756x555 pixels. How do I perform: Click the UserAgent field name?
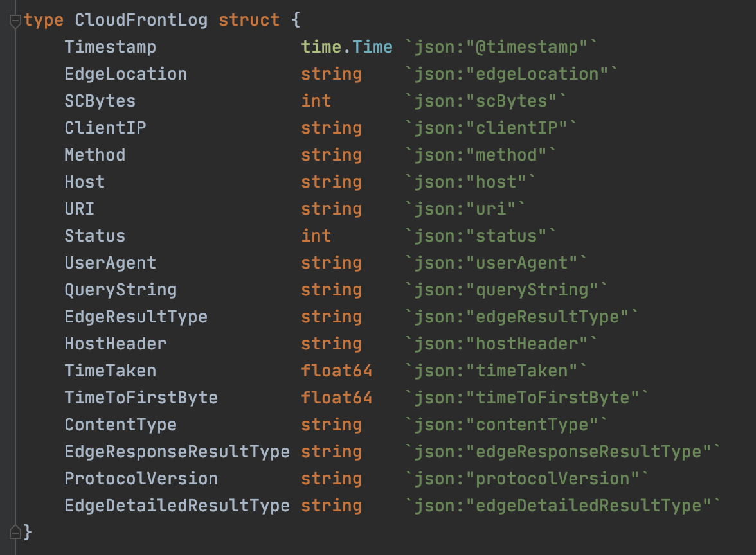(111, 263)
